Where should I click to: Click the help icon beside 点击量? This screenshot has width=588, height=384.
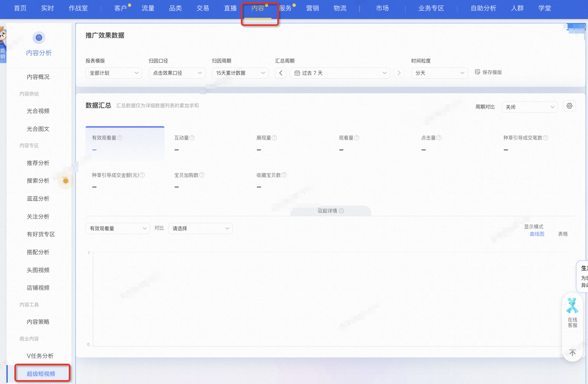(x=439, y=138)
